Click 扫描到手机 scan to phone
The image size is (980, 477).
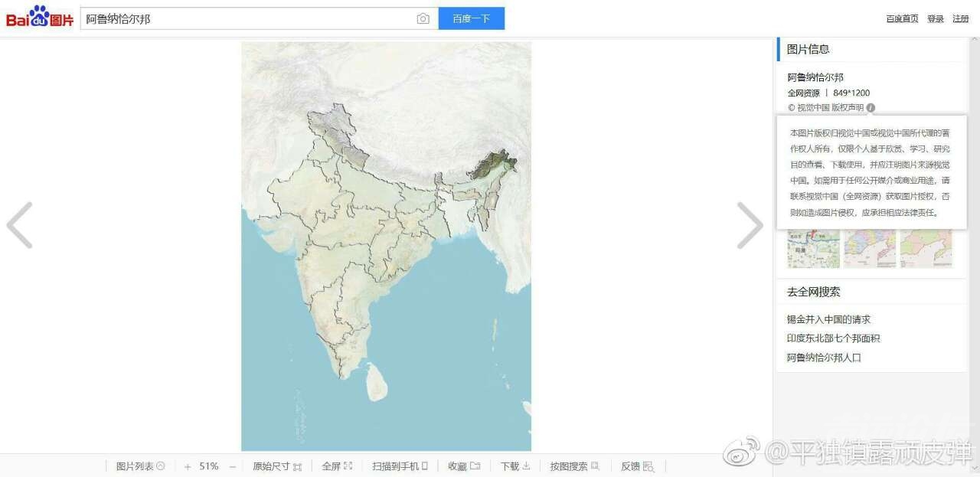tap(400, 466)
